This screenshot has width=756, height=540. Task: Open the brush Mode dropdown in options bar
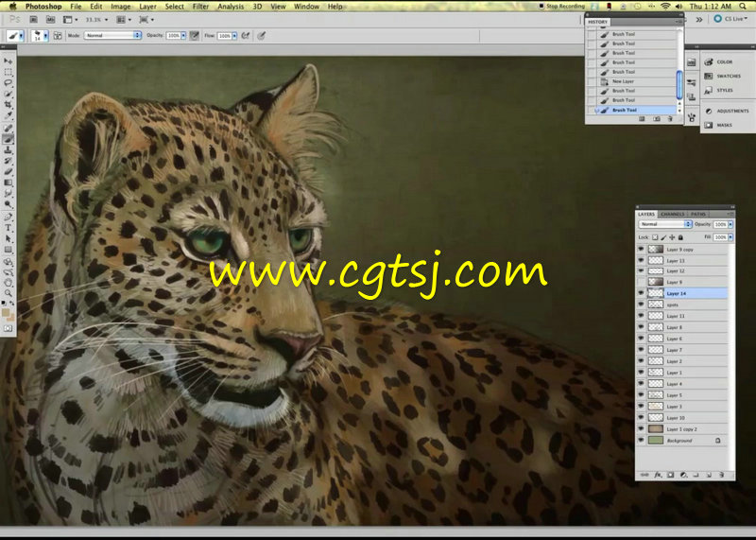pos(112,35)
